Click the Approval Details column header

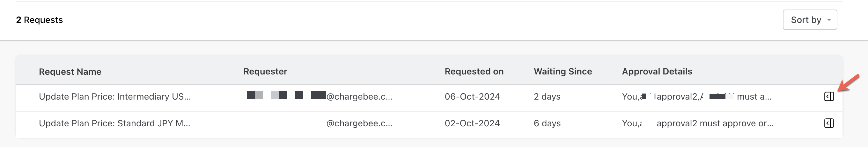tap(657, 71)
